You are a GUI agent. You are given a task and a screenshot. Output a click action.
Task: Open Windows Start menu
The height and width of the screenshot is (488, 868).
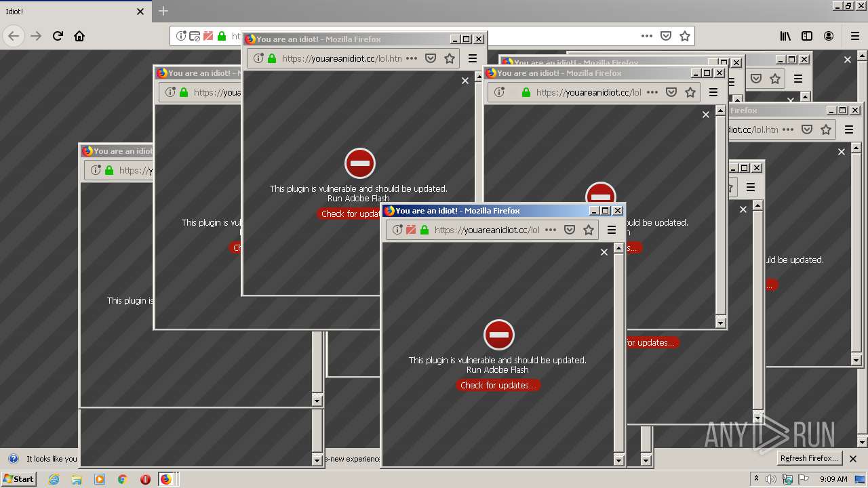click(x=18, y=479)
